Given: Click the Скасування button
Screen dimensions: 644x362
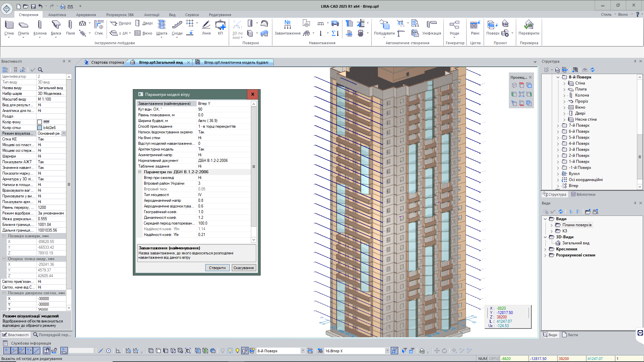Looking at the screenshot, I should pyautogui.click(x=244, y=268).
